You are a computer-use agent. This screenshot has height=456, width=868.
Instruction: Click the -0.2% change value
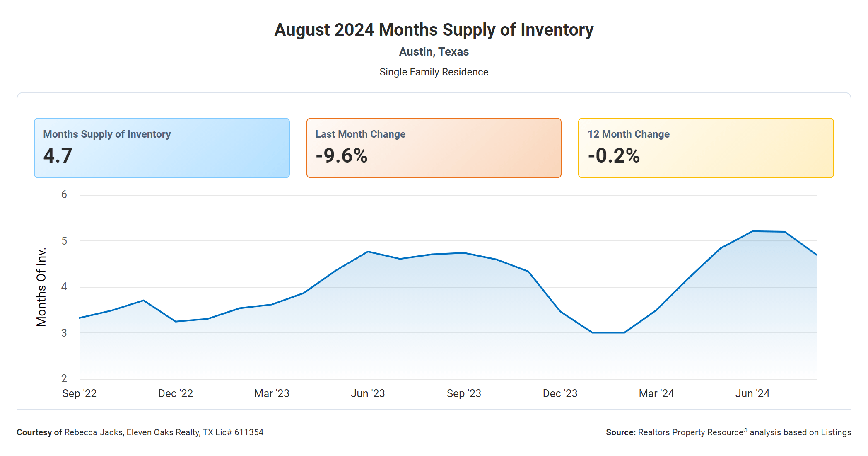tap(614, 156)
